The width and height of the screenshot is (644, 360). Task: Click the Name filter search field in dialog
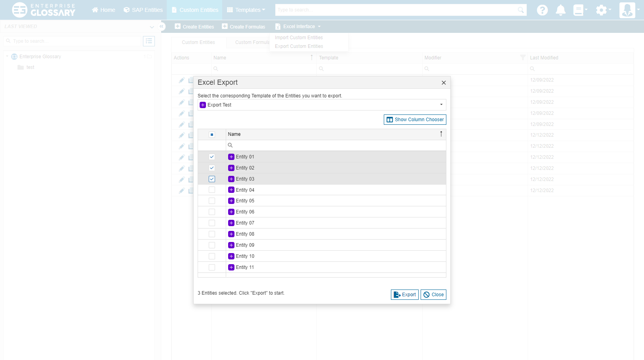point(337,145)
